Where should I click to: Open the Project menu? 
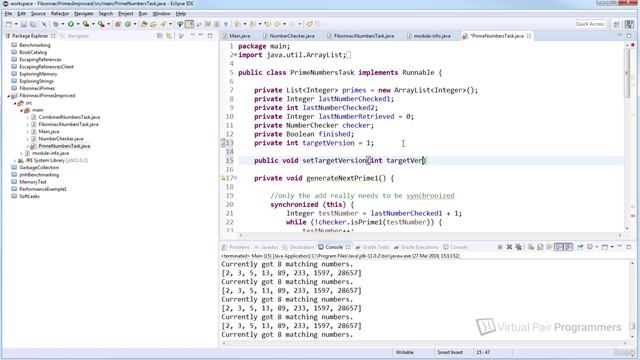(x=126, y=13)
